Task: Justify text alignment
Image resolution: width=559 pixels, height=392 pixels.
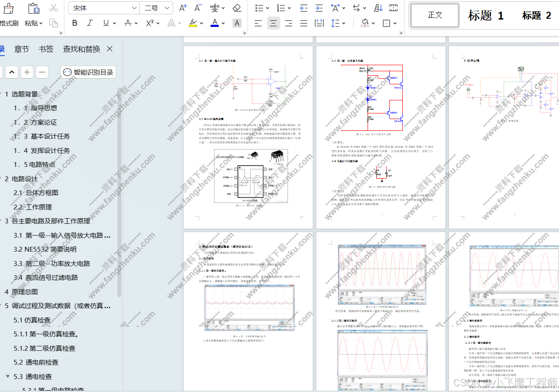Action: click(304, 23)
